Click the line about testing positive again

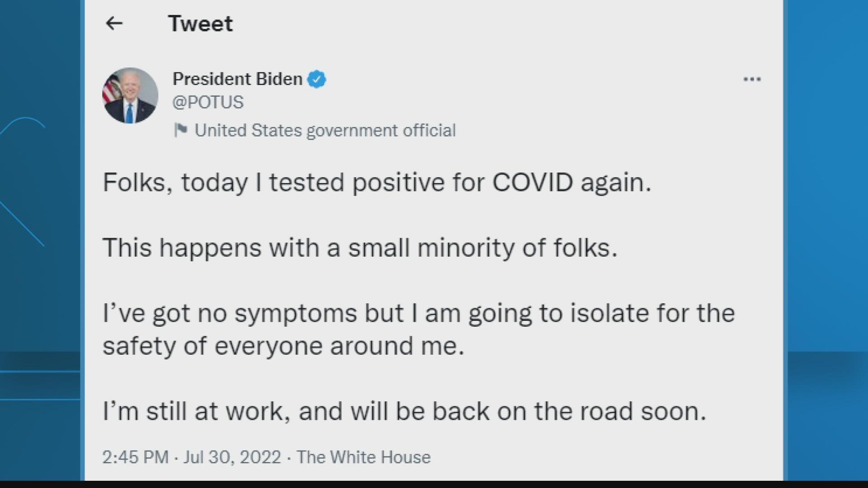coord(377,183)
